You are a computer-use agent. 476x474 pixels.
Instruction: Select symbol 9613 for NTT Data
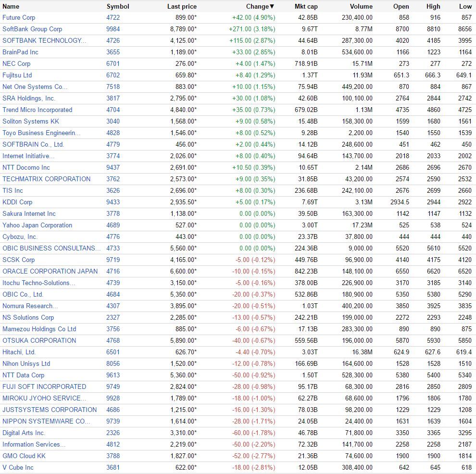pos(113,375)
